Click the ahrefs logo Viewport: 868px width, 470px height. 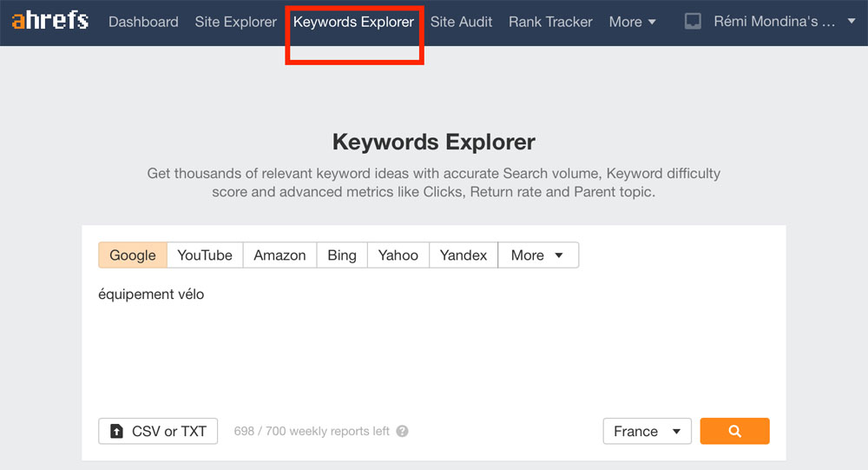49,21
